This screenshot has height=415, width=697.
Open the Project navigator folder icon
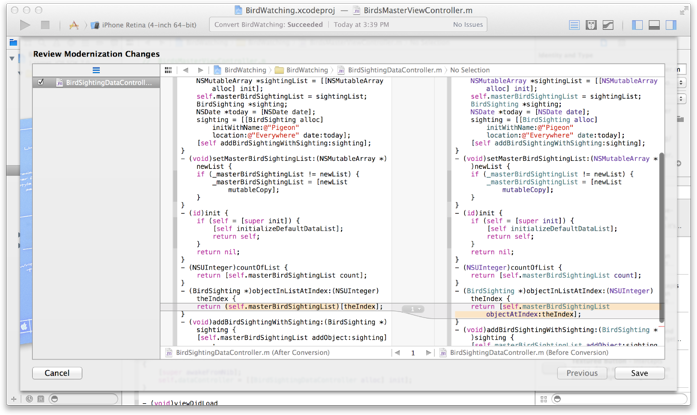coord(13,42)
